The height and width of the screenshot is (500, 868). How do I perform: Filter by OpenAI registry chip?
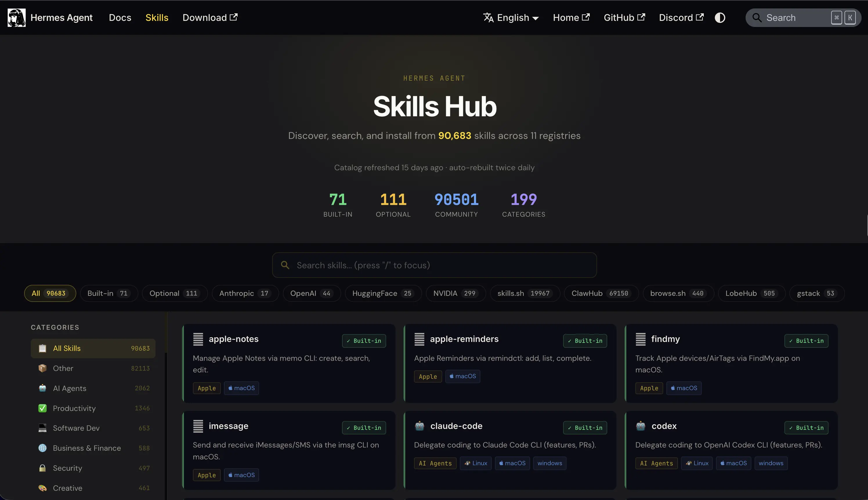[x=312, y=294]
